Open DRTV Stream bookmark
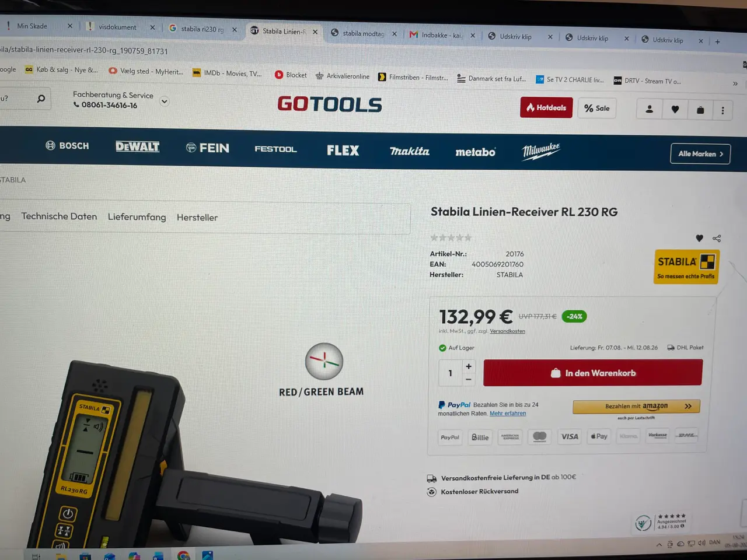The height and width of the screenshot is (560, 747). (x=647, y=81)
